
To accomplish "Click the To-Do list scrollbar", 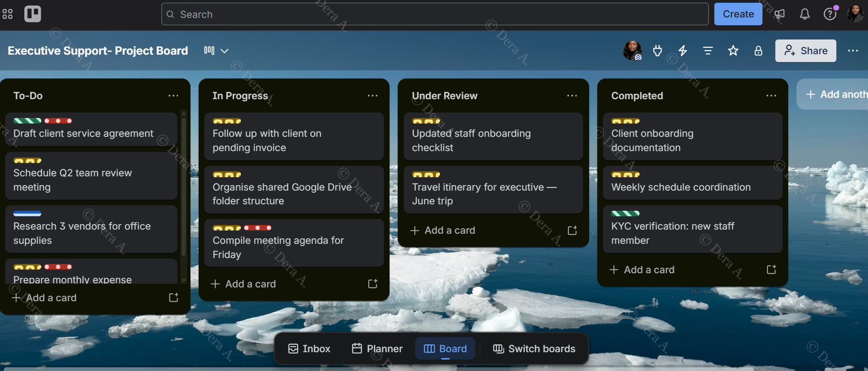I will click(184, 186).
